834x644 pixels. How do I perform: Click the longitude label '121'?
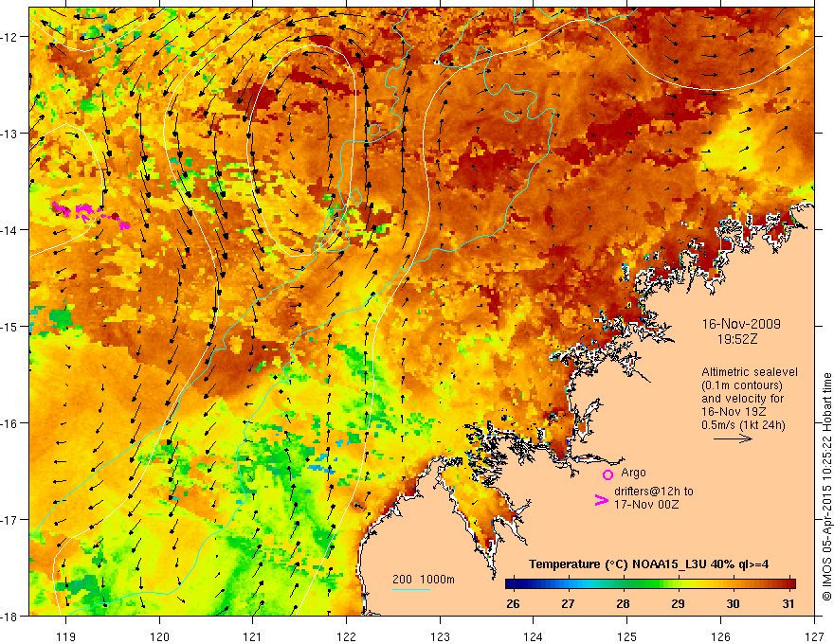coord(253,636)
